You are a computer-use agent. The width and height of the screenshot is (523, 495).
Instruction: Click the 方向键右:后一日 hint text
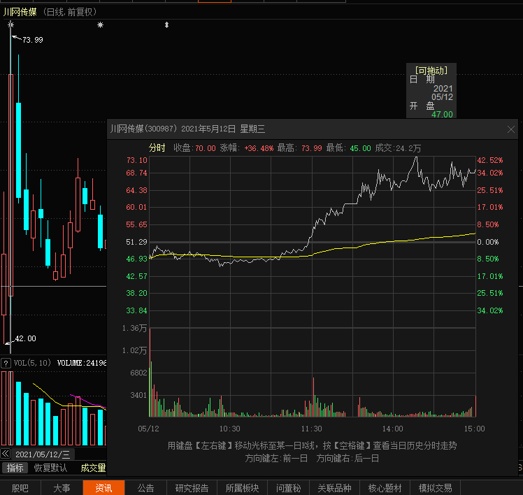(348, 458)
